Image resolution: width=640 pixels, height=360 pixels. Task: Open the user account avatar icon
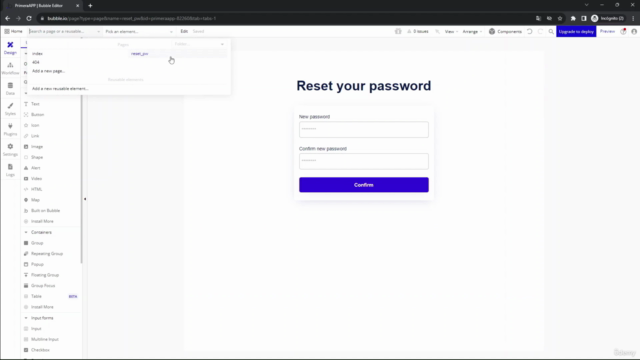click(634, 31)
